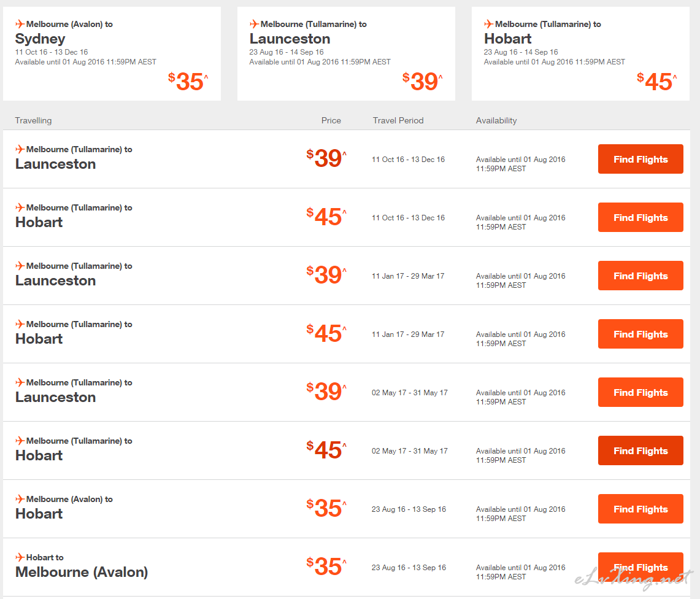This screenshot has height=599, width=700.
Task: Click plane icon beside Hobart to Melbourne (Avalon)
Action: click(20, 557)
